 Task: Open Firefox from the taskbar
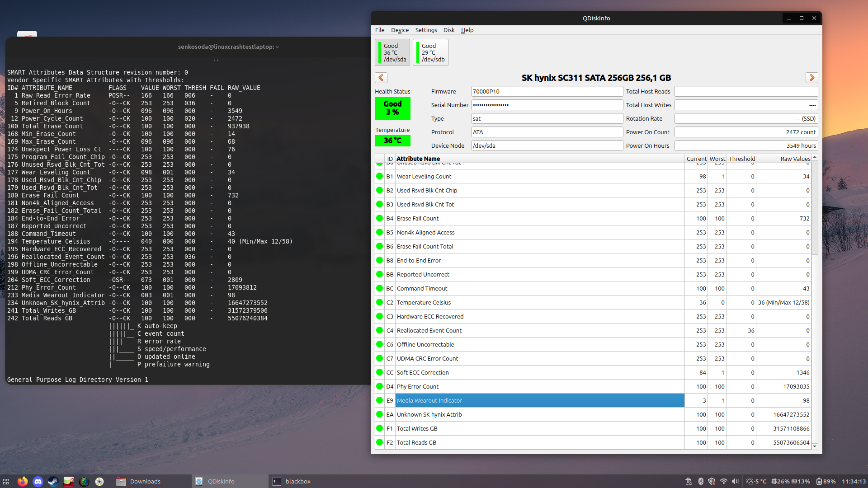tap(23, 481)
